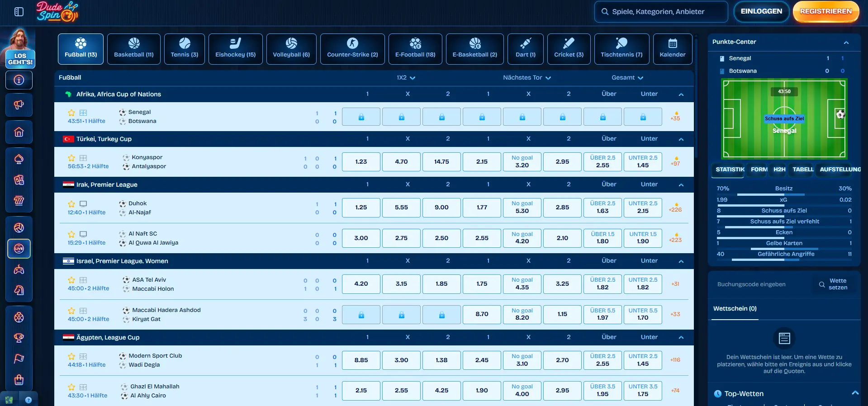Image resolution: width=868 pixels, height=406 pixels.
Task: Collapse the Africa Cup of Nations section
Action: tap(681, 94)
